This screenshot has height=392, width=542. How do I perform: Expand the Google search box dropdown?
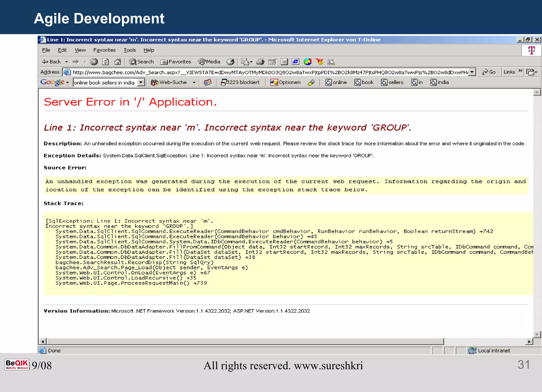tap(141, 82)
